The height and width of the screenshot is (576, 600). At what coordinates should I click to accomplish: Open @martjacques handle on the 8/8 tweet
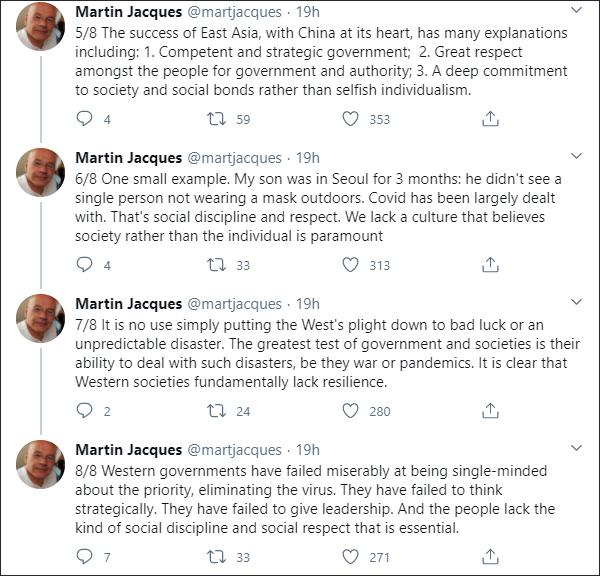point(234,450)
